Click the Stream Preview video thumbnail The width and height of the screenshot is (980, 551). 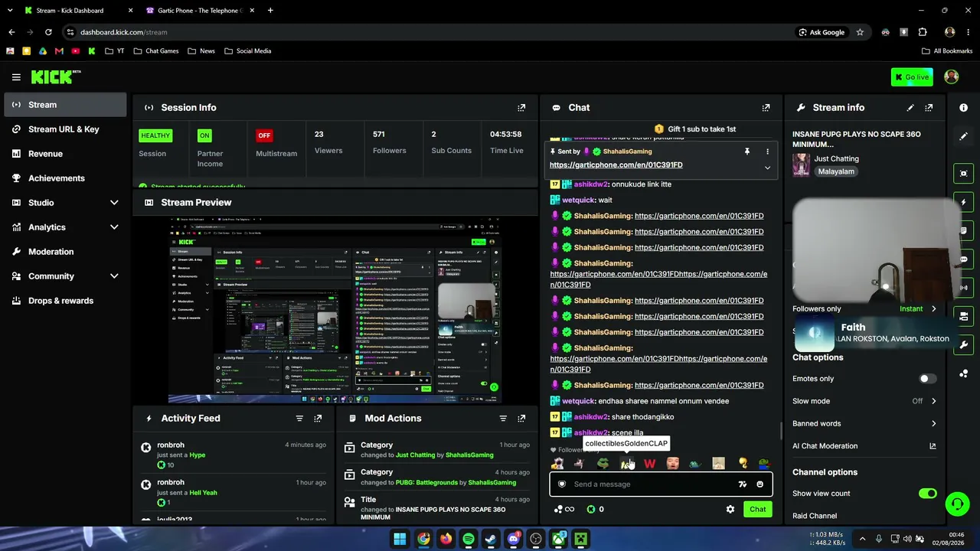(x=335, y=309)
